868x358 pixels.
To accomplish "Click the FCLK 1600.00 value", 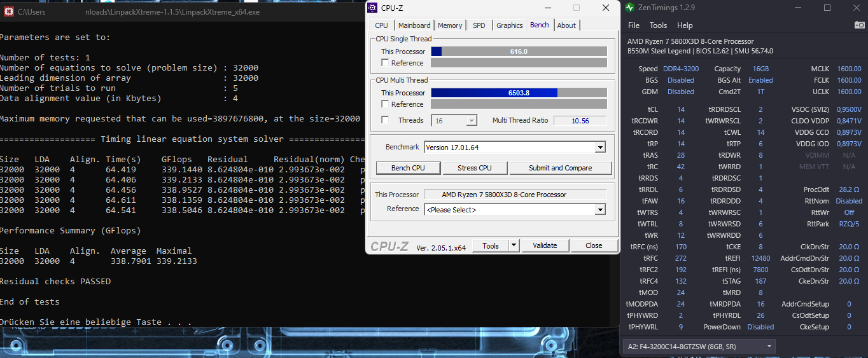I will point(849,80).
